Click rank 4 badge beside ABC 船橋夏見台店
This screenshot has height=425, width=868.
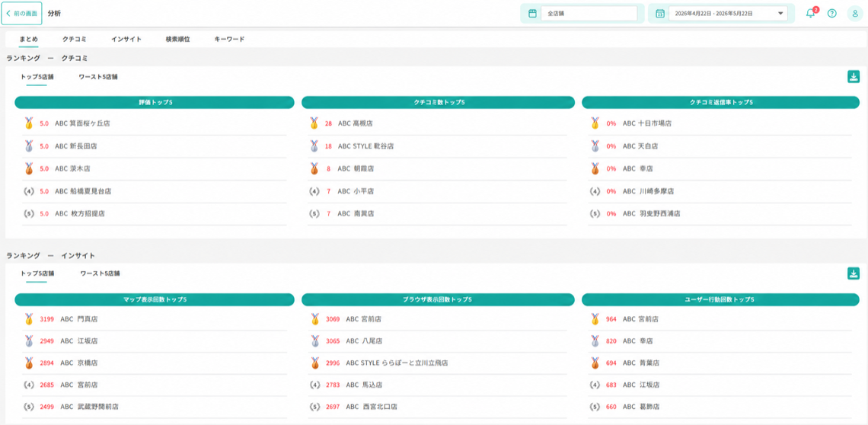coord(30,191)
